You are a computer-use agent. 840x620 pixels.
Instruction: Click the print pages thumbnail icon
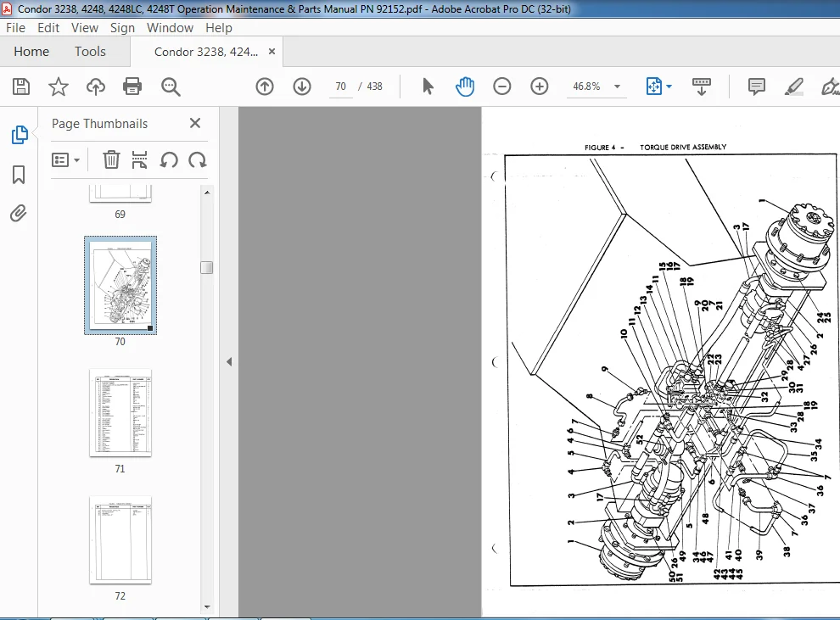pos(139,159)
